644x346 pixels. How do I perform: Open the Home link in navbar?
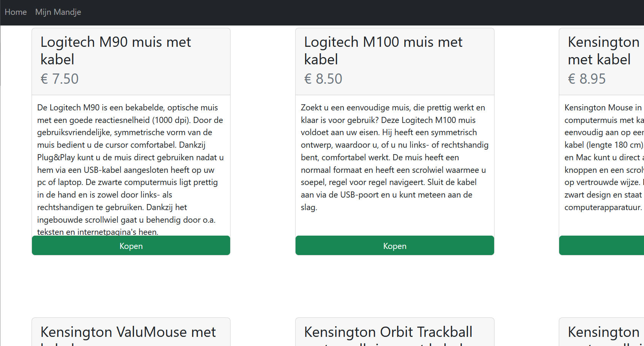(x=16, y=12)
